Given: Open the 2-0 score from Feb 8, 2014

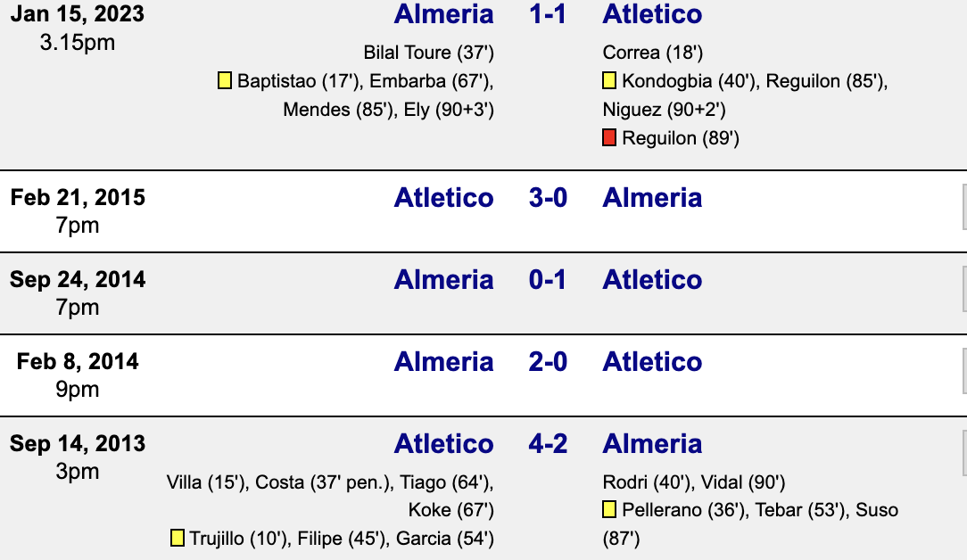Looking at the screenshot, I should [548, 362].
